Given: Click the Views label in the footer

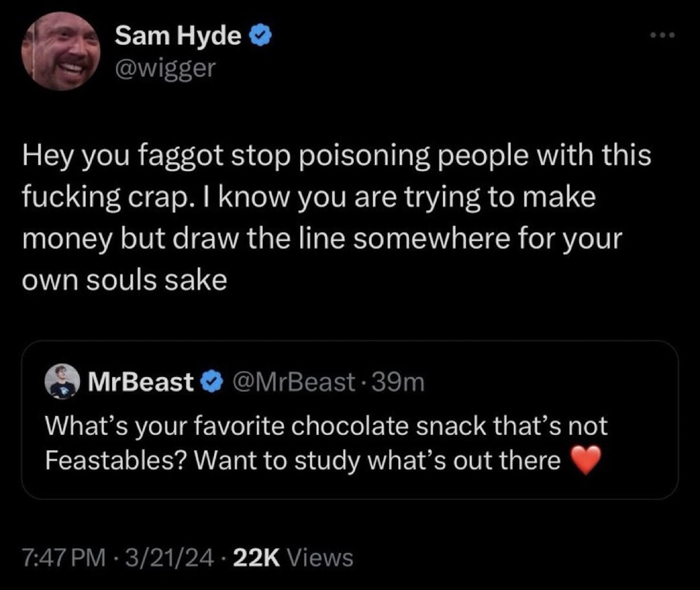Looking at the screenshot, I should tap(322, 558).
